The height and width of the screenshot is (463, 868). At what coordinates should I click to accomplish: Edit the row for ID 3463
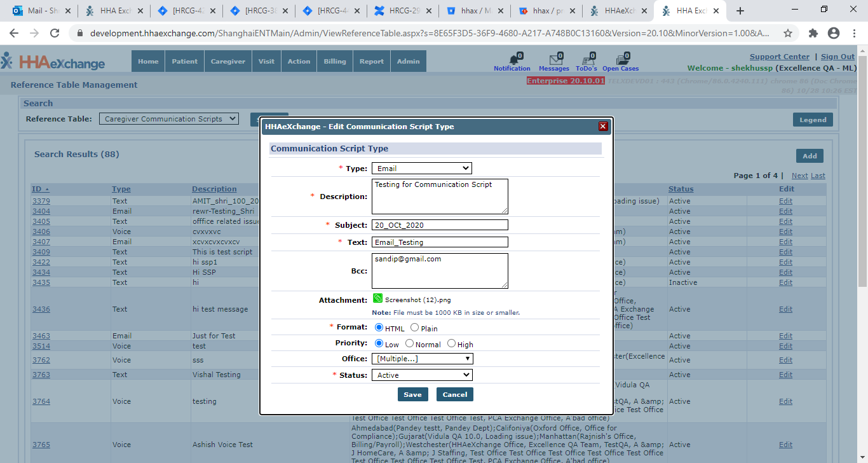[x=786, y=336]
